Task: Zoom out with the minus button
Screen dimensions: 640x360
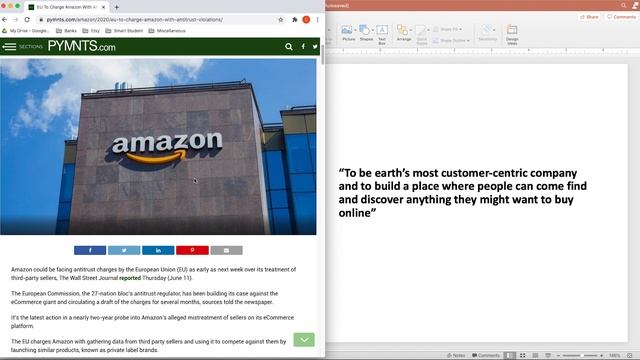Action: pos(558,356)
